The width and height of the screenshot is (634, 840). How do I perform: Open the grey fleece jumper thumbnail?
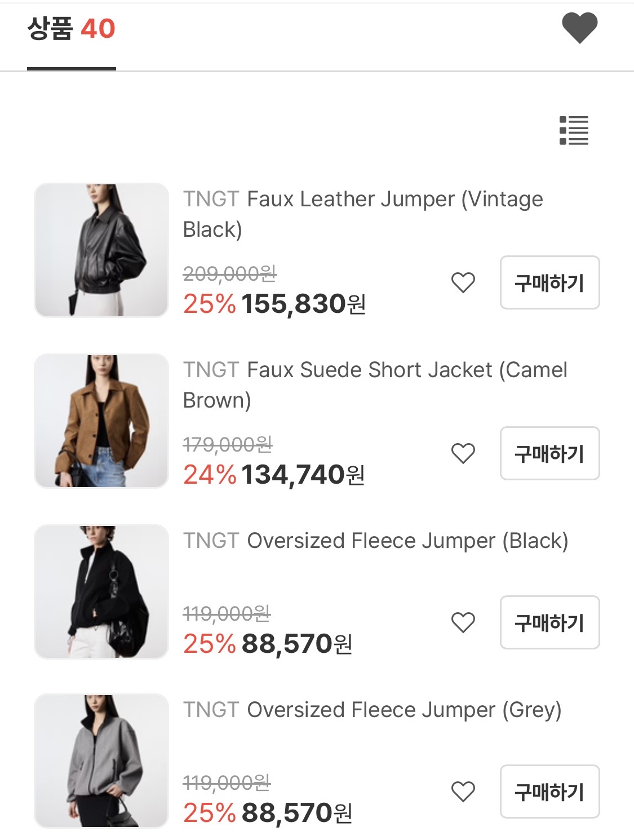coord(101,761)
